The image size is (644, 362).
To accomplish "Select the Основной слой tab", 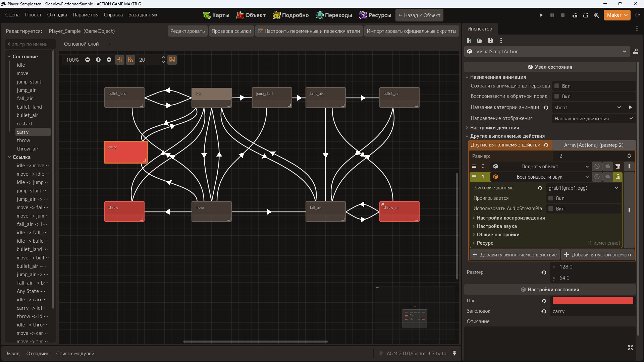I will (81, 44).
